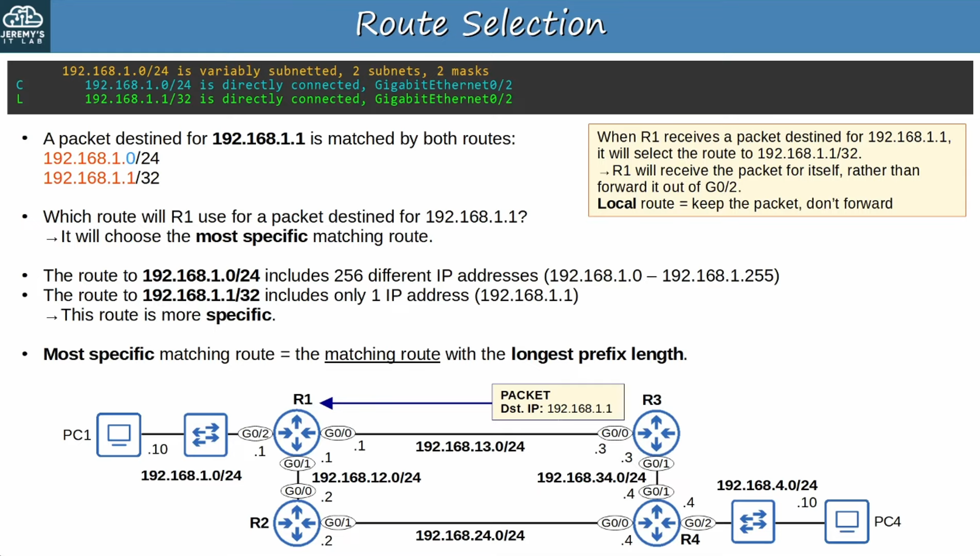Image resolution: width=980 pixels, height=556 pixels.
Task: Click the switch icon connected to PC1
Action: (205, 434)
